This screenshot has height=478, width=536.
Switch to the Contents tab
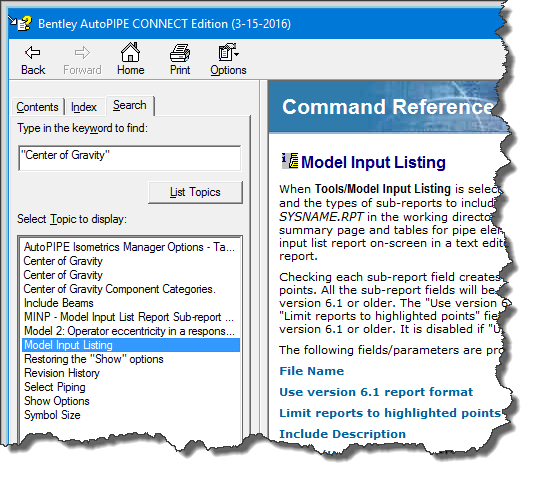coord(38,107)
